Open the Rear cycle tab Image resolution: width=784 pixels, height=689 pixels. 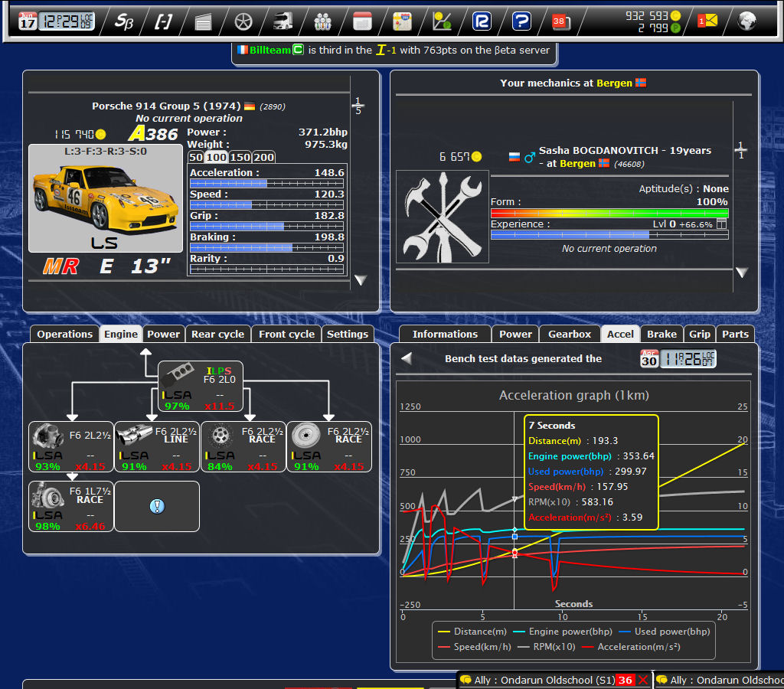[218, 334]
